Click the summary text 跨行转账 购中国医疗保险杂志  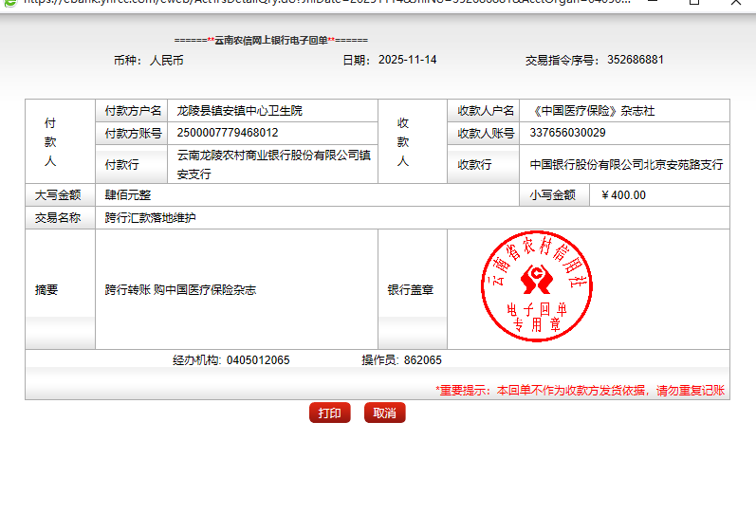tap(180, 290)
